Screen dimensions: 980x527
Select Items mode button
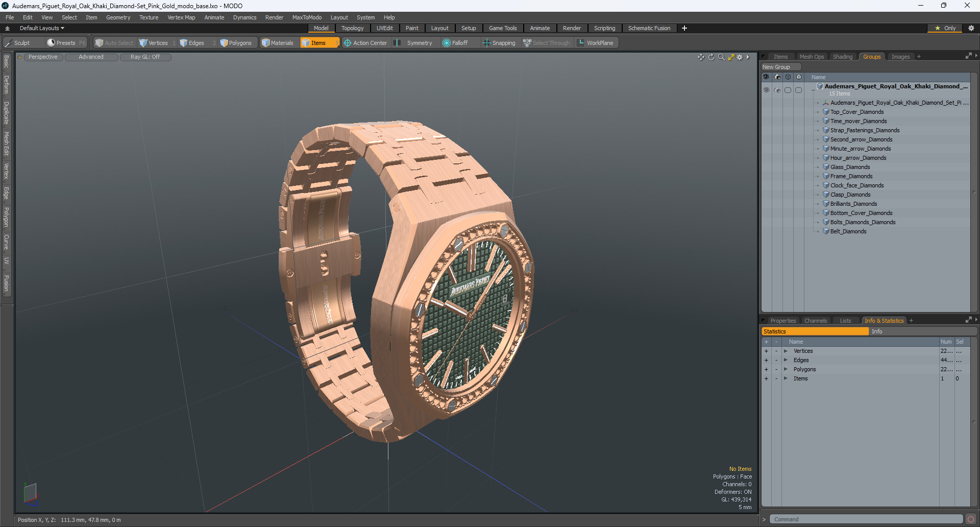[x=319, y=43]
